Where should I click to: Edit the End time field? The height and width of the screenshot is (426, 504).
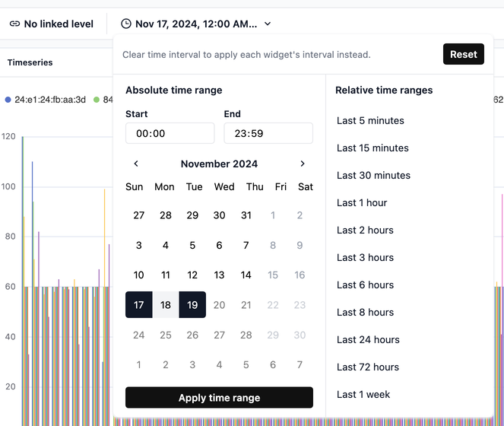coord(268,133)
